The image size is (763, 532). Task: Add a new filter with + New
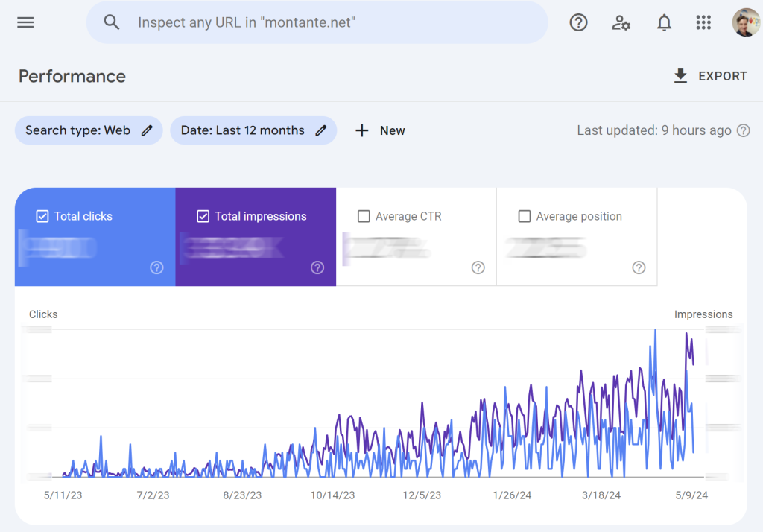click(x=379, y=130)
